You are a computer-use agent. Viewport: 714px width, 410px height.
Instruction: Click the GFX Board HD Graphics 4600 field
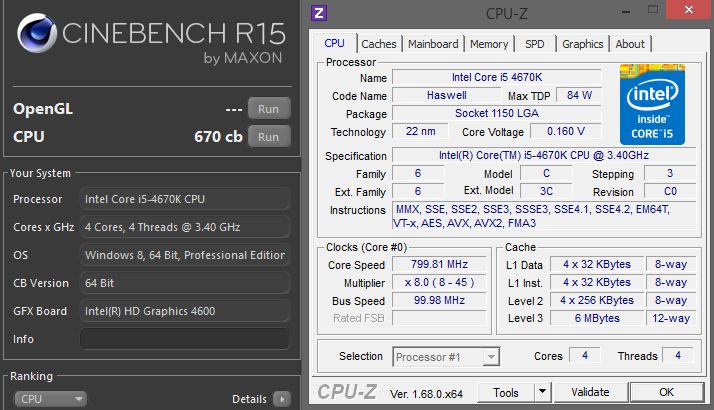185,311
